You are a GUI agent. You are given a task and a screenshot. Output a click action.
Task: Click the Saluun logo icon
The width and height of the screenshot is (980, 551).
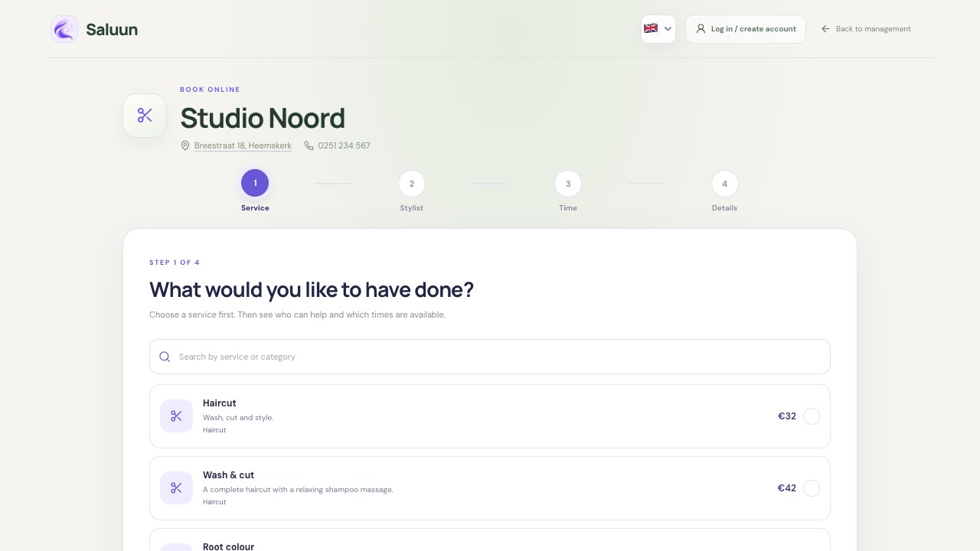coord(64,29)
